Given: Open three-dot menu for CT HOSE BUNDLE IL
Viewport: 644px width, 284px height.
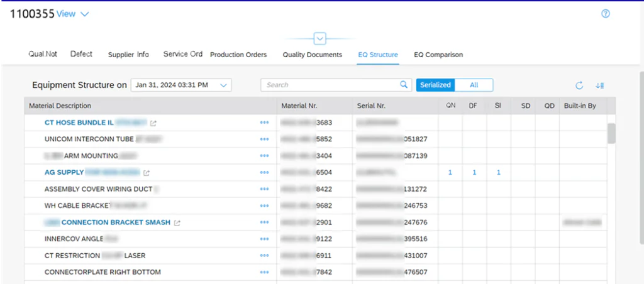Looking at the screenshot, I should point(265,123).
